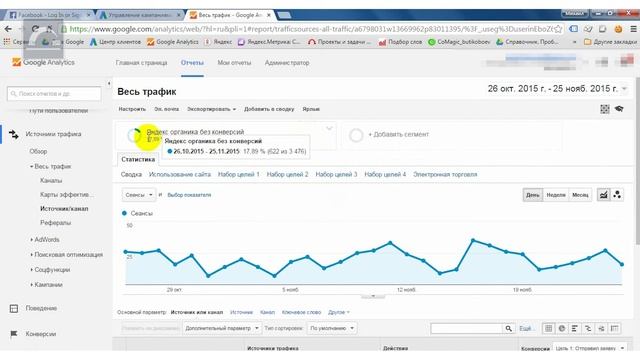
Task: Click the browser back arrow
Action: (8, 29)
